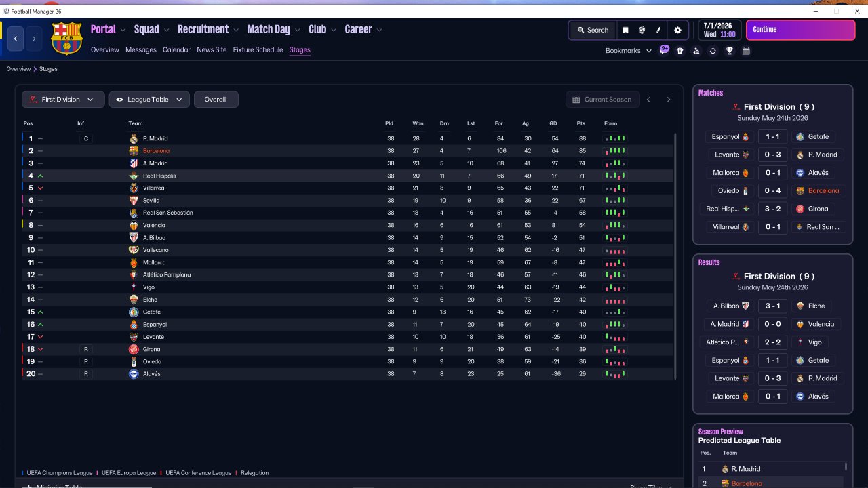
Task: Click Barcelona's form indicator in table
Action: click(x=615, y=151)
